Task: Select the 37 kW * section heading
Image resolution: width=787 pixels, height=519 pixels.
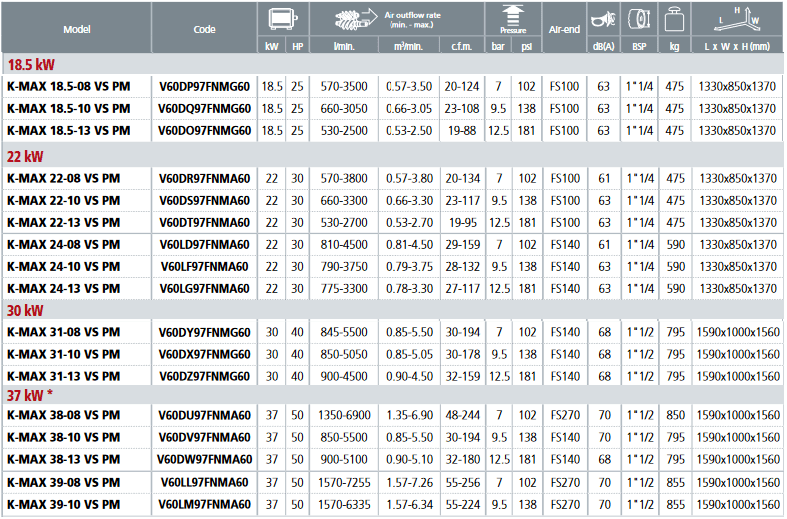Action: 30,396
